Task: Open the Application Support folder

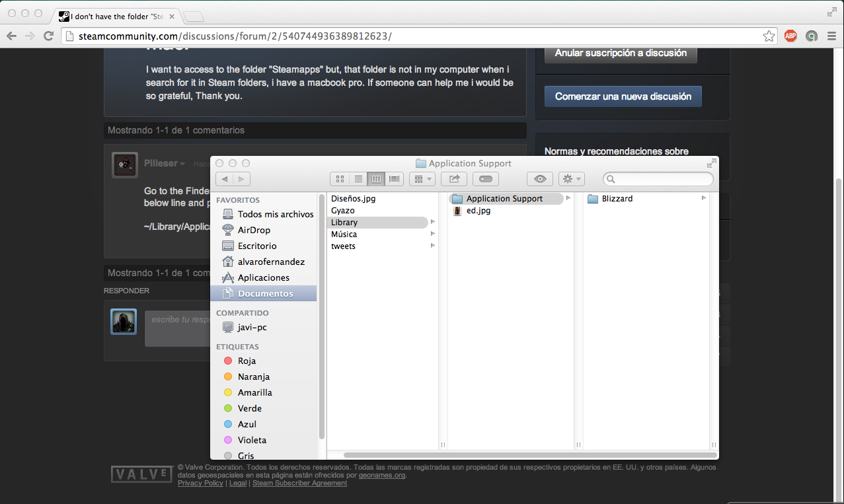Action: (x=504, y=198)
